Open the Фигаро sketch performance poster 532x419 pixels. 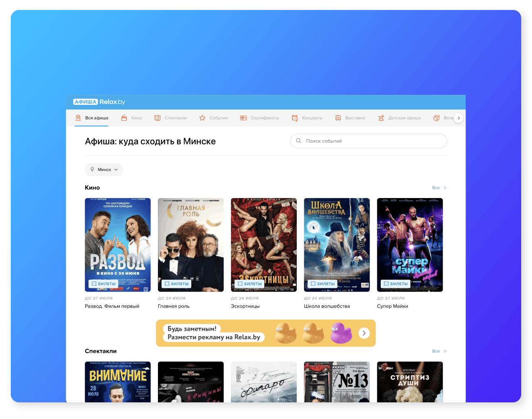pos(264,382)
